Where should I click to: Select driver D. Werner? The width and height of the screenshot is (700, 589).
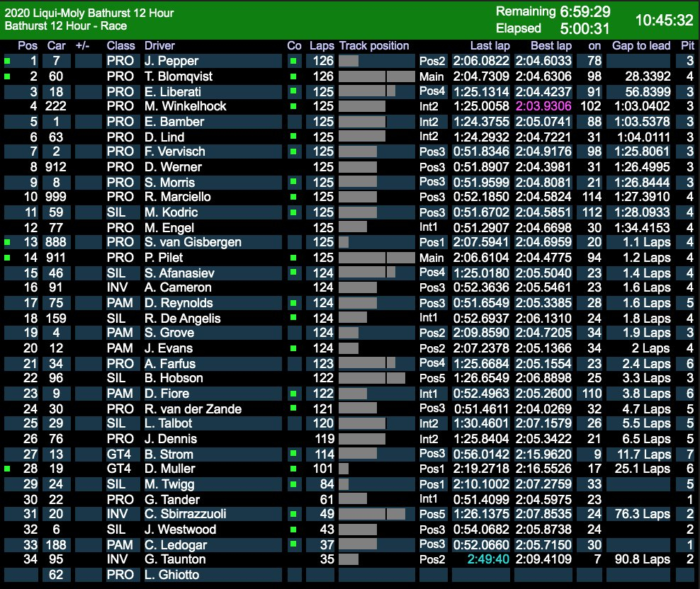173,167
